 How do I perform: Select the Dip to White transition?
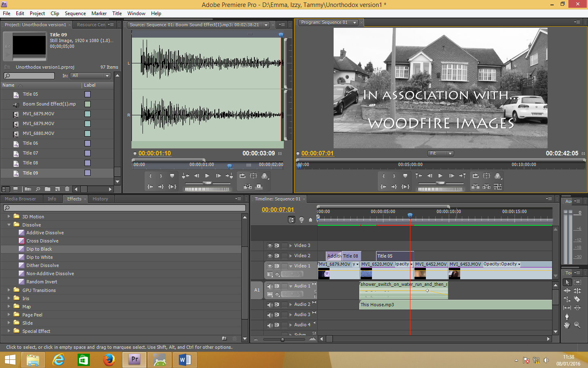[39, 257]
